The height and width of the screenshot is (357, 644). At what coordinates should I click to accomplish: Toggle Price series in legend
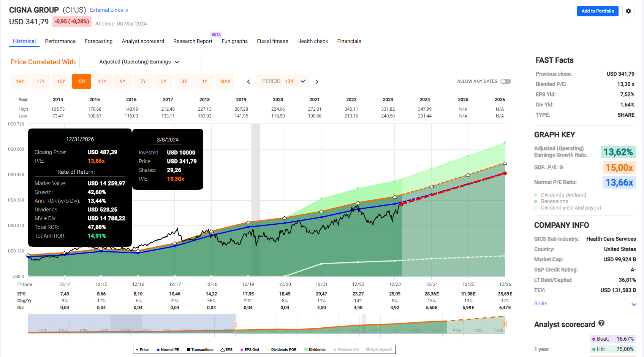(x=142, y=350)
